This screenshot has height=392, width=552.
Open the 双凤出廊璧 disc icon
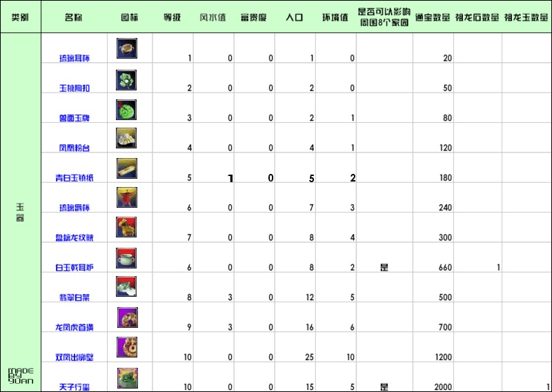pyautogui.click(x=127, y=347)
